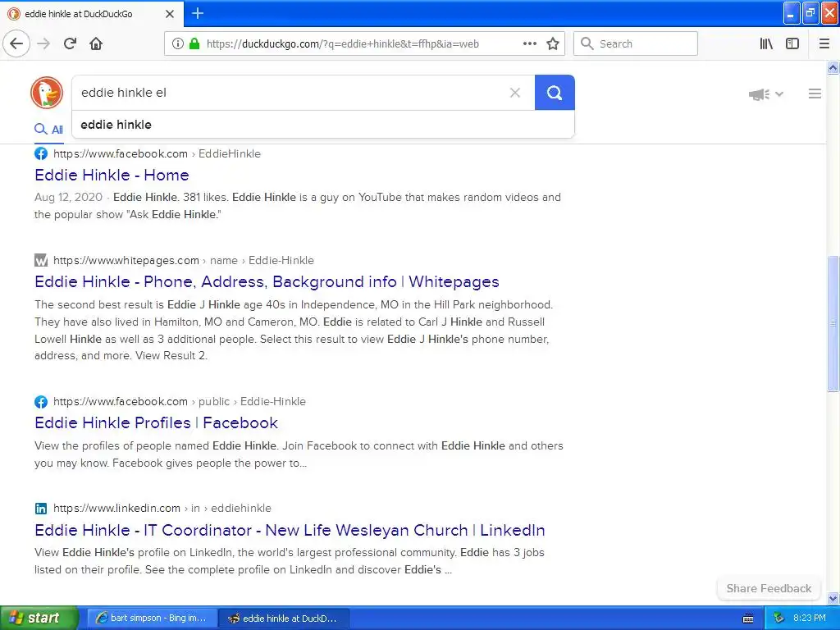
Task: Click the DuckDuckGo duck logo
Action: [x=47, y=92]
